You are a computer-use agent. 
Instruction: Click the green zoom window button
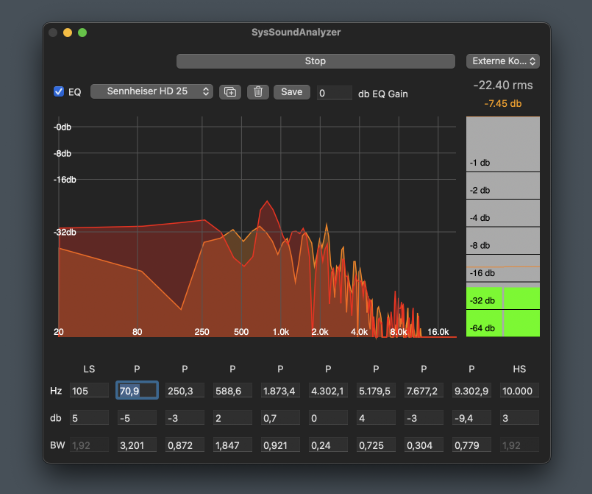click(82, 32)
